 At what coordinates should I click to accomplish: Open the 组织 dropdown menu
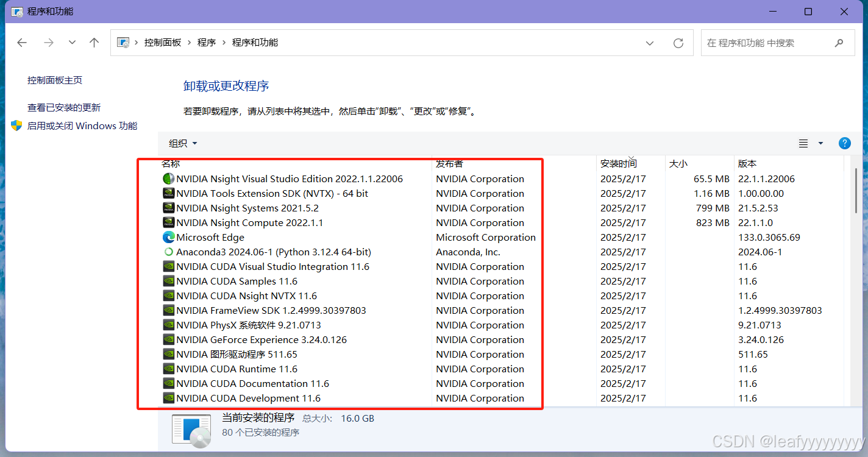pyautogui.click(x=183, y=143)
